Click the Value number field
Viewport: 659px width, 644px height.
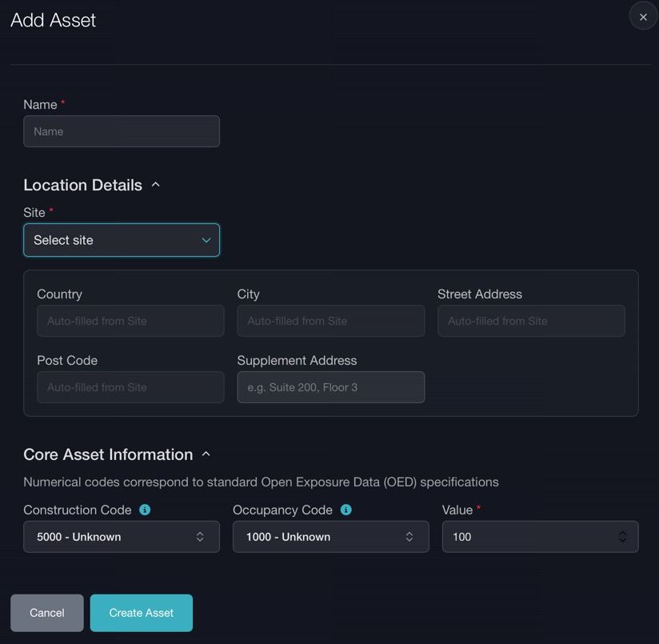540,537
